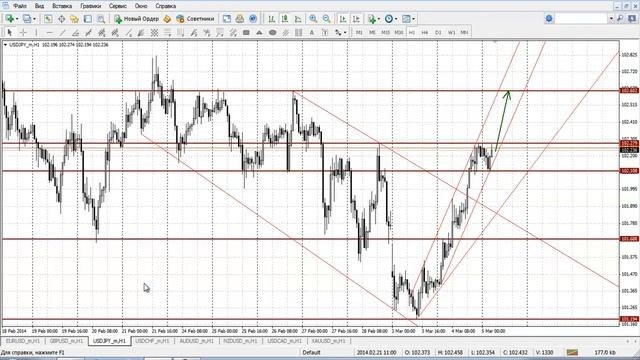The height and width of the screenshot is (360, 640).
Task: Open the Вид menu
Action: [x=39, y=6]
